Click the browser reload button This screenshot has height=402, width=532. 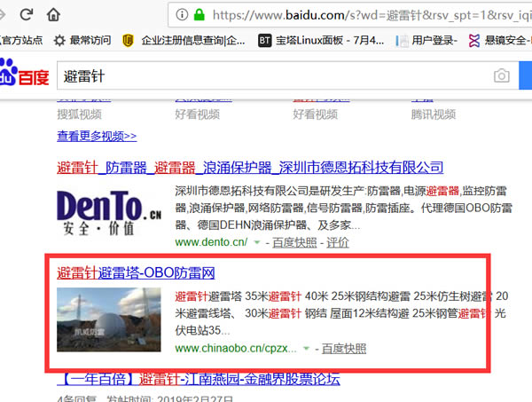(26, 14)
